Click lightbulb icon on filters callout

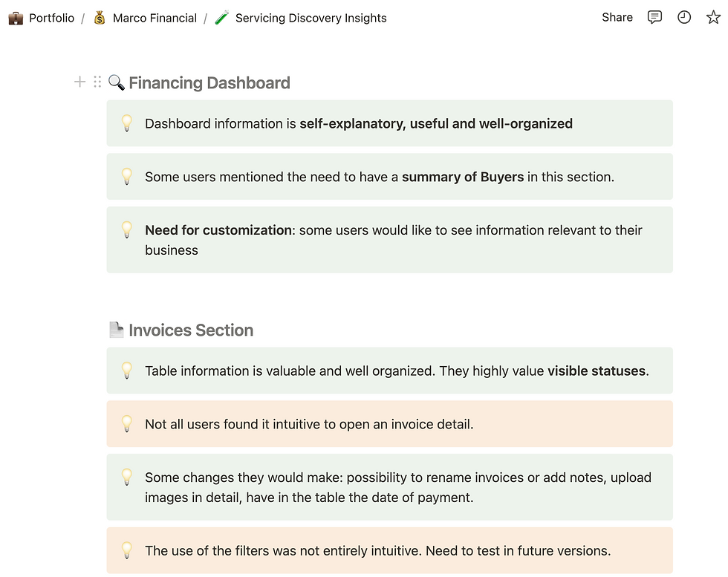point(127,550)
